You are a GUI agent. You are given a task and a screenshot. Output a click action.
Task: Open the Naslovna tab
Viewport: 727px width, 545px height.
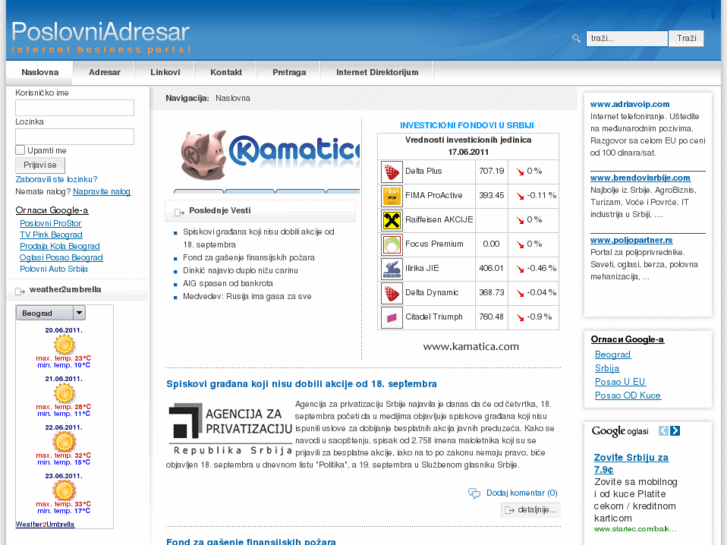click(40, 72)
